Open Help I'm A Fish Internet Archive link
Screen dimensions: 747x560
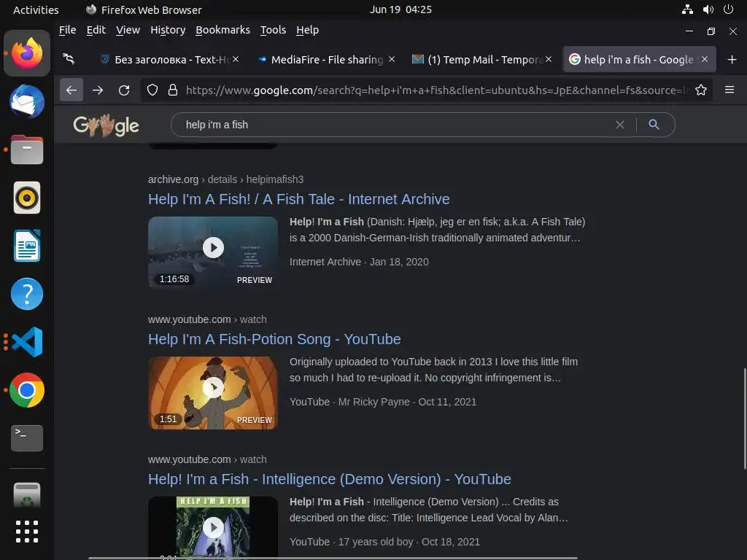click(x=298, y=199)
